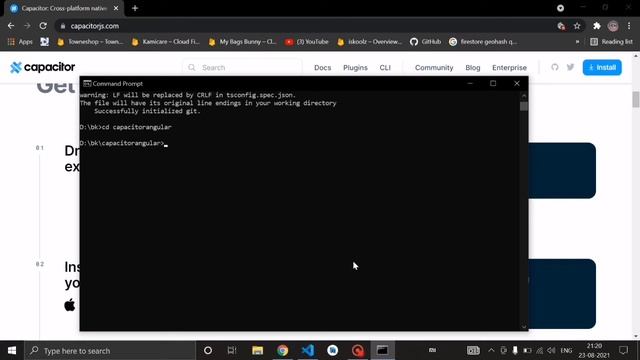The image size is (640, 360).
Task: Open the Enterprise nav item
Action: (x=509, y=68)
